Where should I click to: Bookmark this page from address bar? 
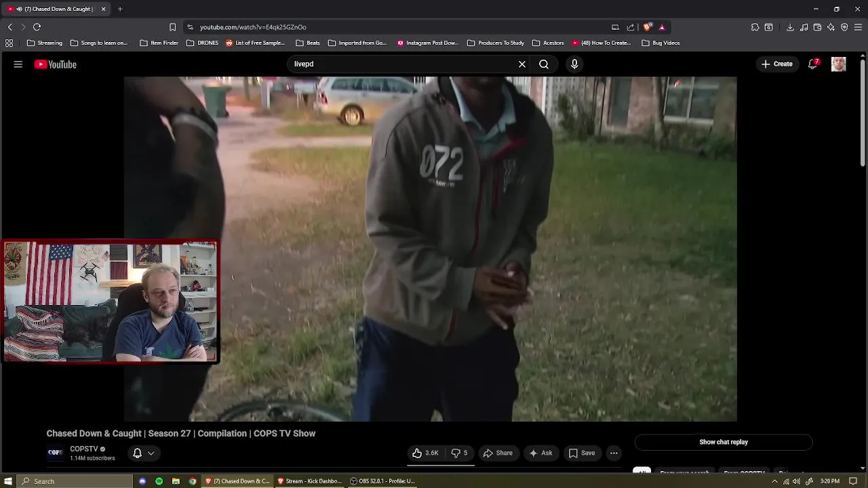point(172,27)
